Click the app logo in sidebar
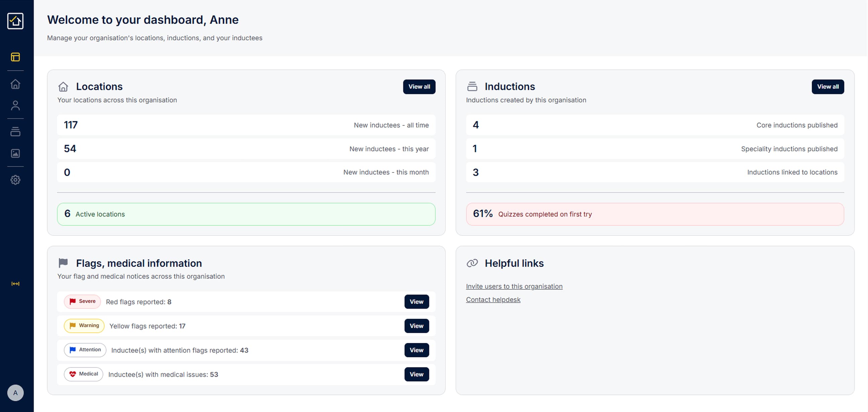The width and height of the screenshot is (868, 412). coord(15,21)
